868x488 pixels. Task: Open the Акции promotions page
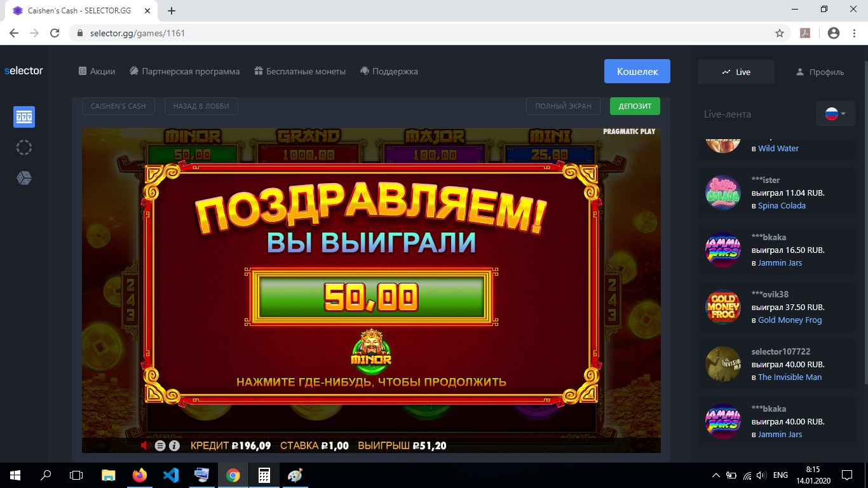click(97, 71)
